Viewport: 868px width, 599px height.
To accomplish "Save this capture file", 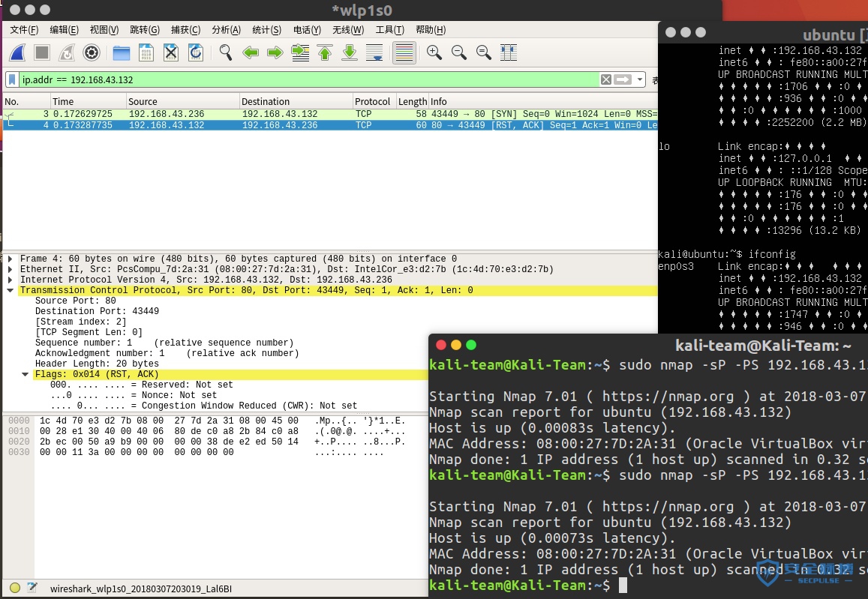I will pyautogui.click(x=146, y=52).
